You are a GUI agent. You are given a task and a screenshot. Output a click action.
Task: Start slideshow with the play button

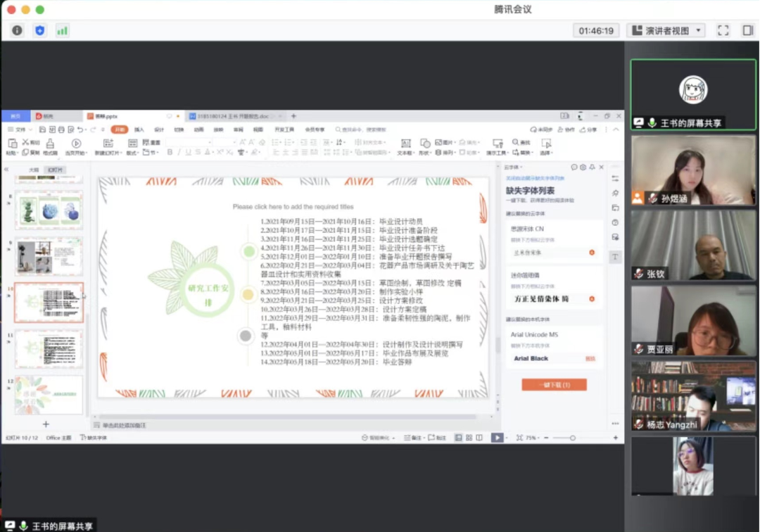coord(497,438)
